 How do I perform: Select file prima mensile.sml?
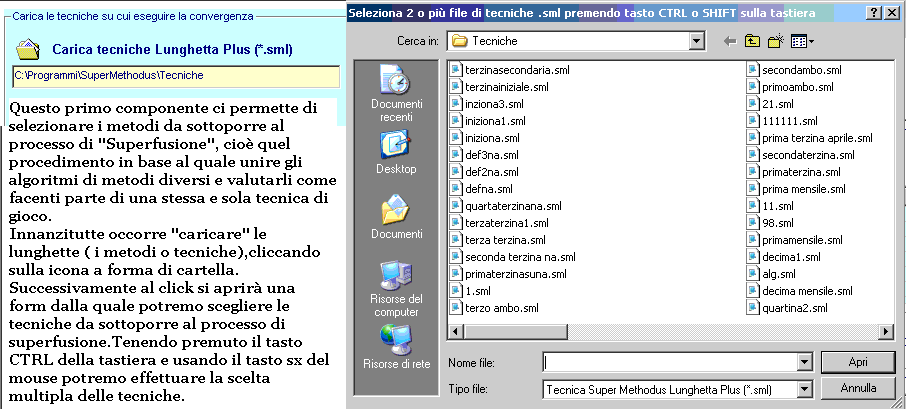pyautogui.click(x=796, y=188)
